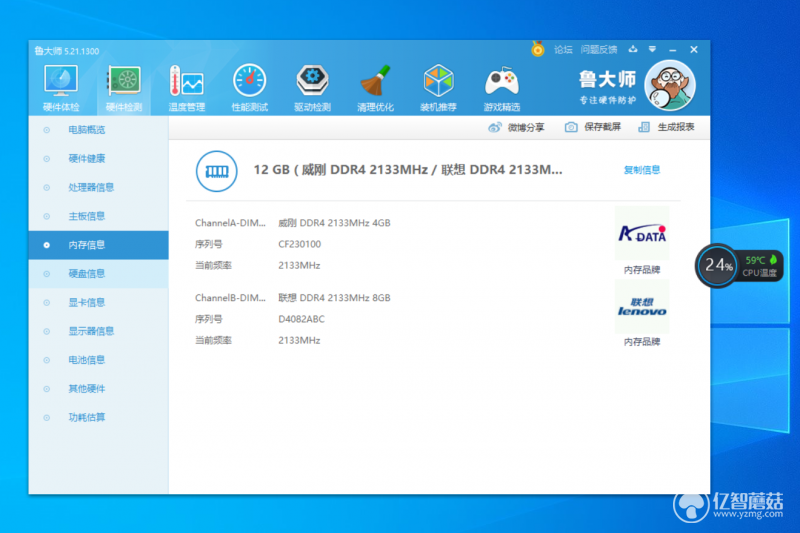Click the ADATA memory brand logo

(642, 234)
